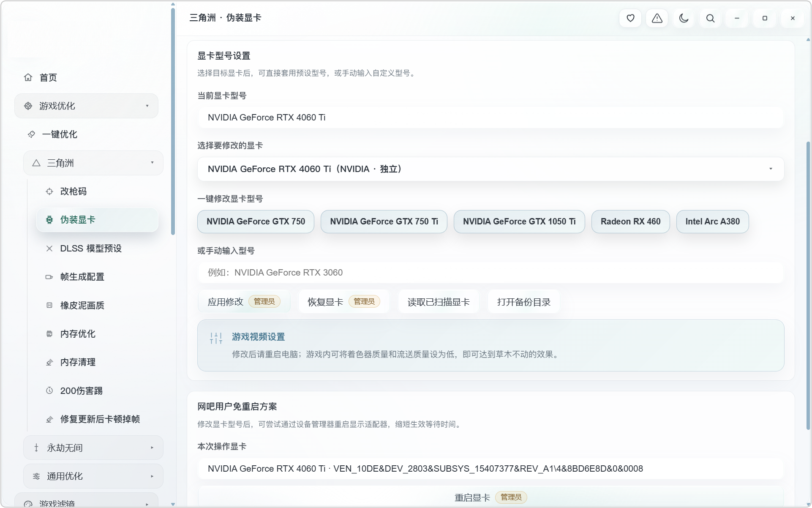Click the target icon beside 游戏优化

(28, 106)
